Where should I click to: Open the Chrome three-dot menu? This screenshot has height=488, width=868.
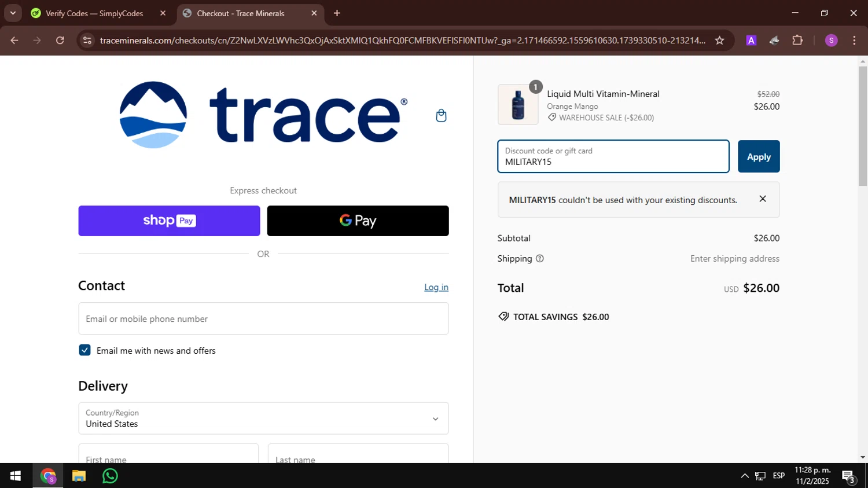tap(854, 41)
